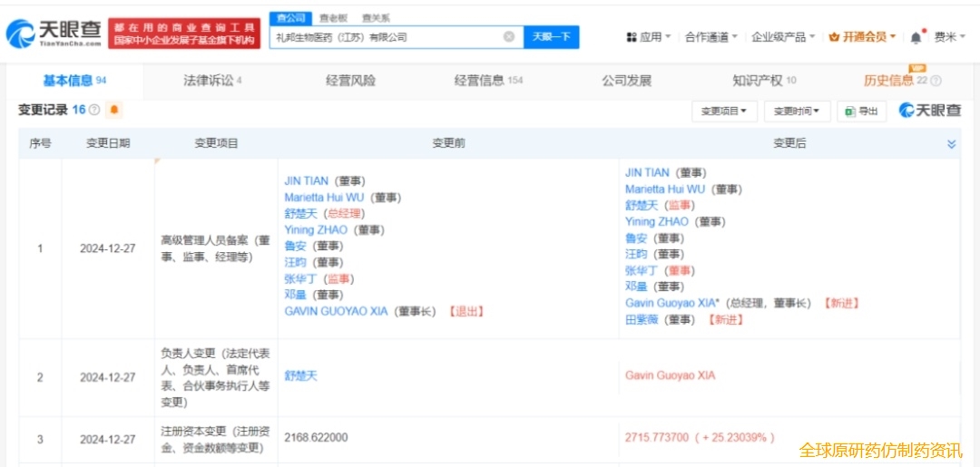Open 鲁安 link in 变更后 column
The image size is (980, 467).
tap(636, 238)
